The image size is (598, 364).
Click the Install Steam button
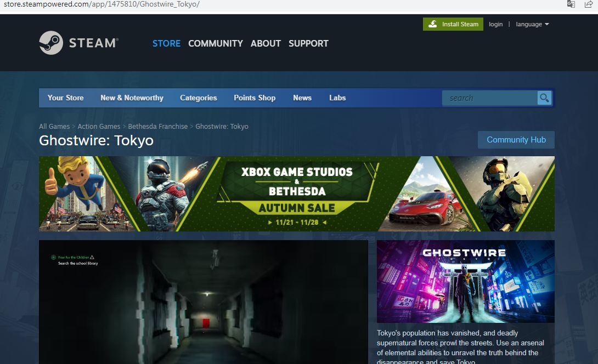click(453, 24)
